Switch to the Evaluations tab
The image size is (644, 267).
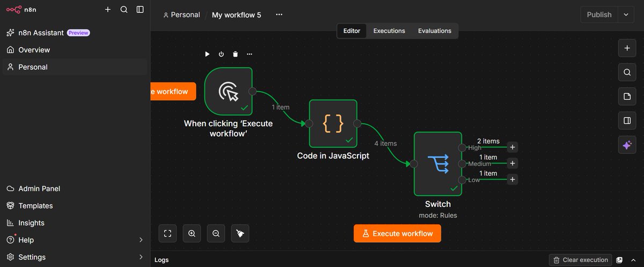coord(435,31)
